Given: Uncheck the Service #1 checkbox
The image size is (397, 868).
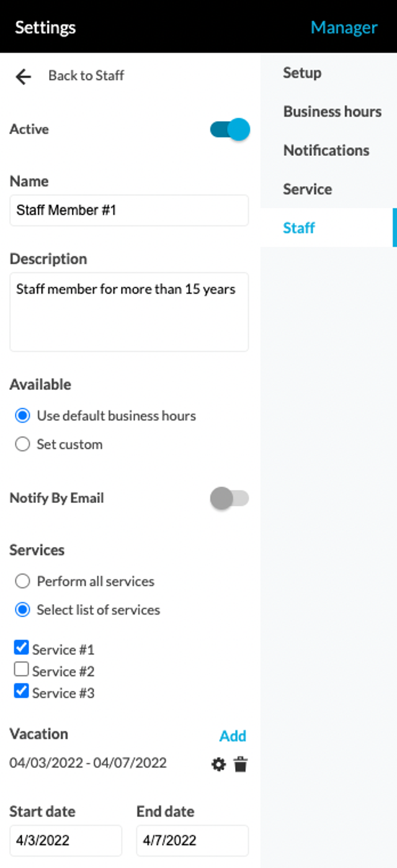Looking at the screenshot, I should (22, 648).
